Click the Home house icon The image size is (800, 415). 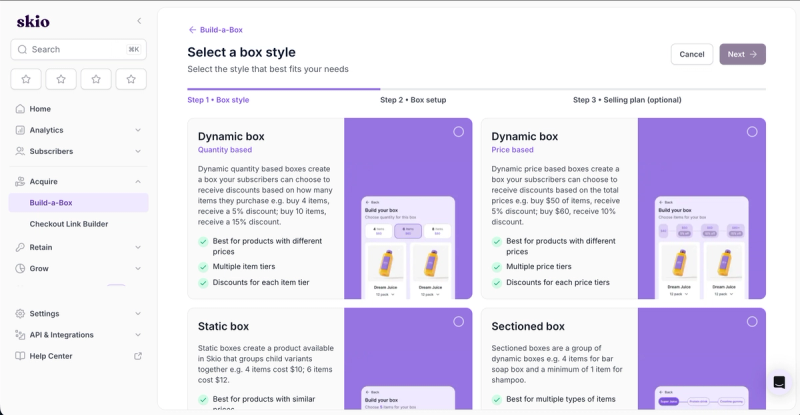point(20,109)
